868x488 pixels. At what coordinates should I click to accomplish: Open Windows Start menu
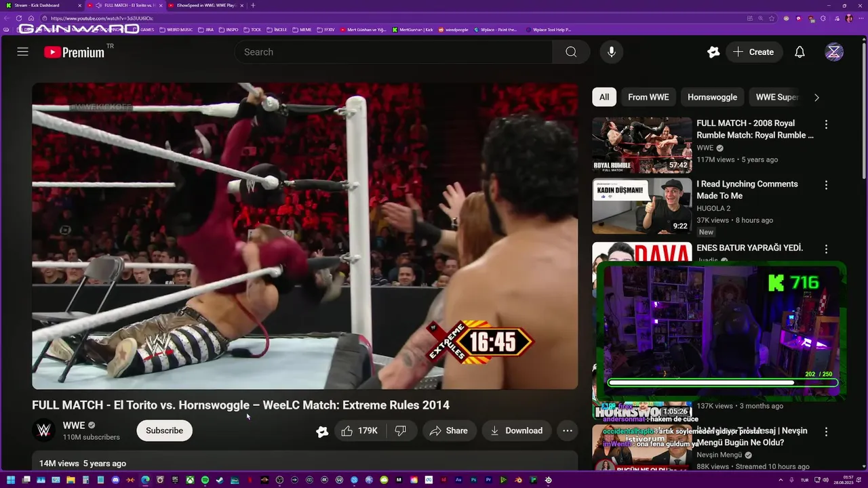click(x=11, y=480)
